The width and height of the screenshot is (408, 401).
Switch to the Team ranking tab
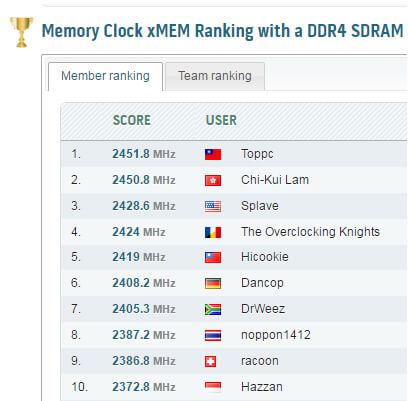215,76
